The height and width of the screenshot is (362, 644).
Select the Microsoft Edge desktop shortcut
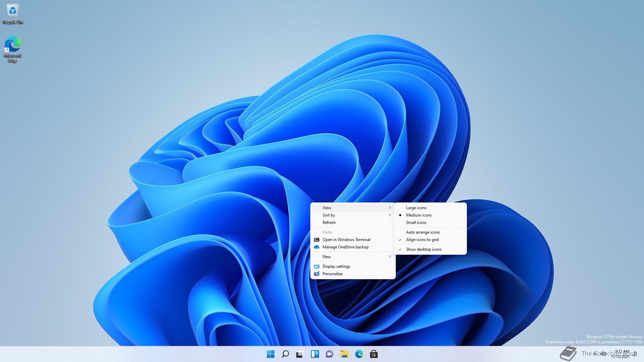(12, 49)
